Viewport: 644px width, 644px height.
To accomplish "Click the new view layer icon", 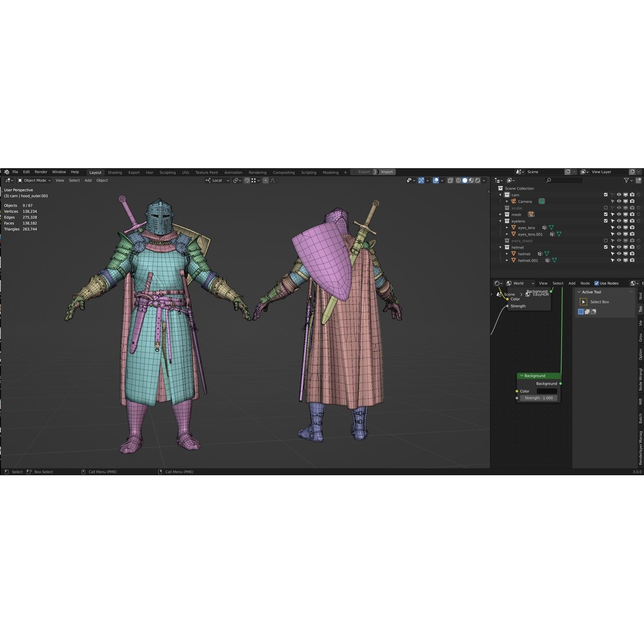I will (632, 172).
